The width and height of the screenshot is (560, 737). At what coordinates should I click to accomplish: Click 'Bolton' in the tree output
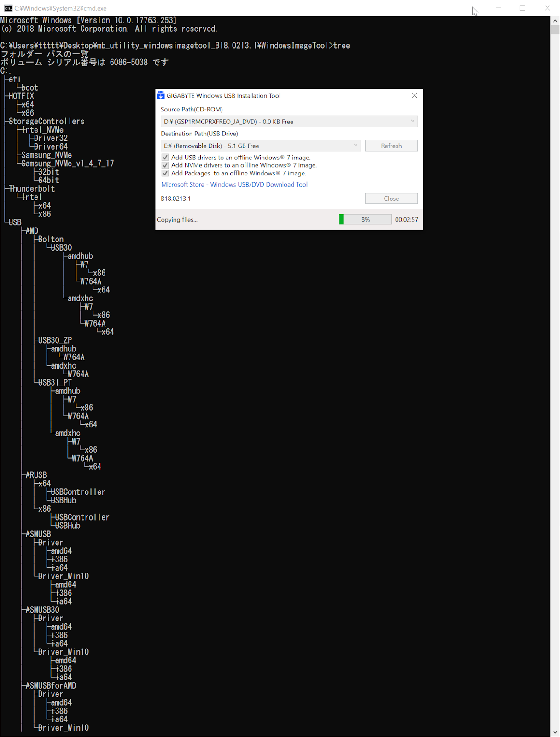(x=51, y=240)
